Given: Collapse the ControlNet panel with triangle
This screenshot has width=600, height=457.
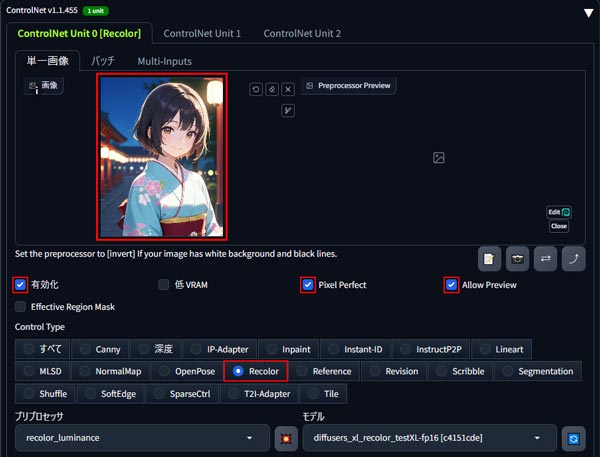Looking at the screenshot, I should [589, 13].
